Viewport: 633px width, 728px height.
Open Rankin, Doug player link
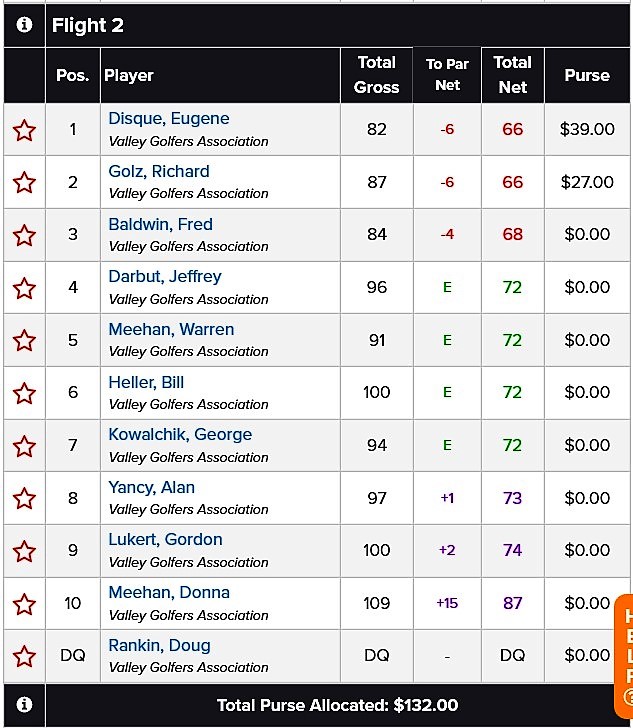tap(159, 645)
